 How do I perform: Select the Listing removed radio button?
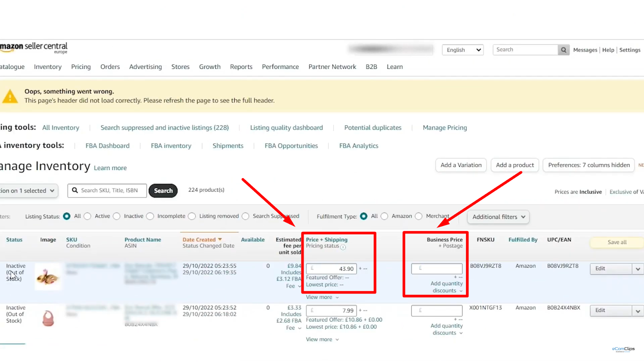pos(192,216)
